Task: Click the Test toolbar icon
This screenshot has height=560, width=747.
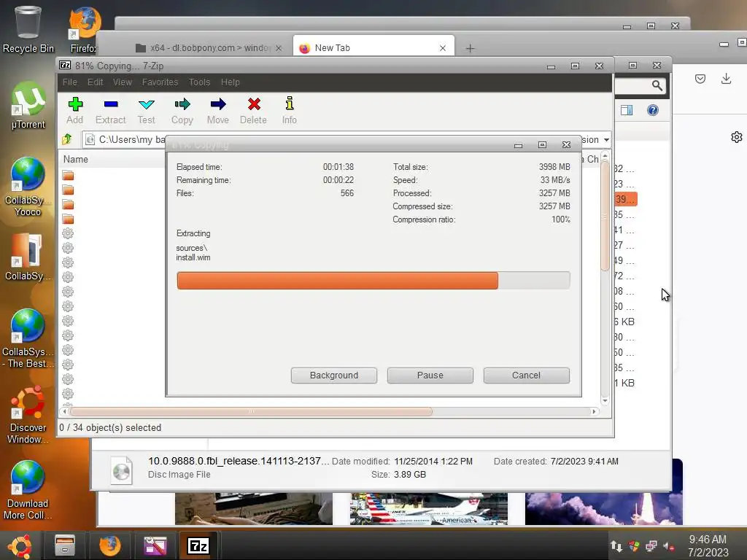Action: click(146, 111)
